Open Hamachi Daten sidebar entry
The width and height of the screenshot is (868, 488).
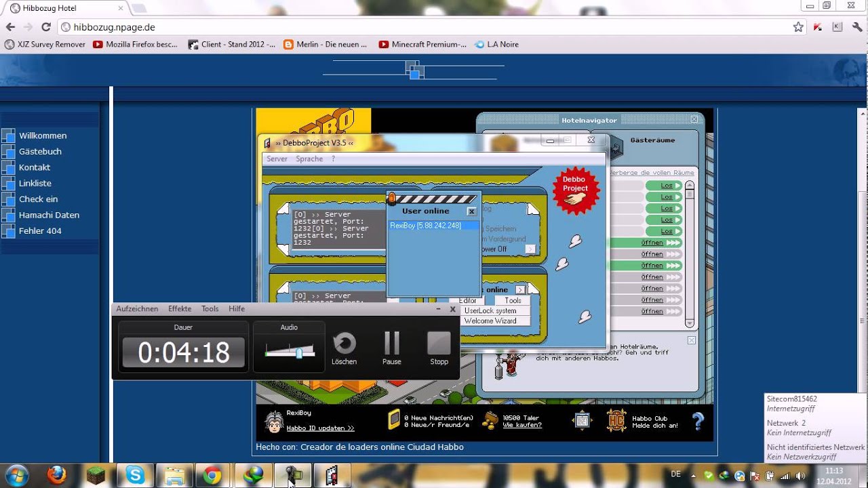[49, 215]
